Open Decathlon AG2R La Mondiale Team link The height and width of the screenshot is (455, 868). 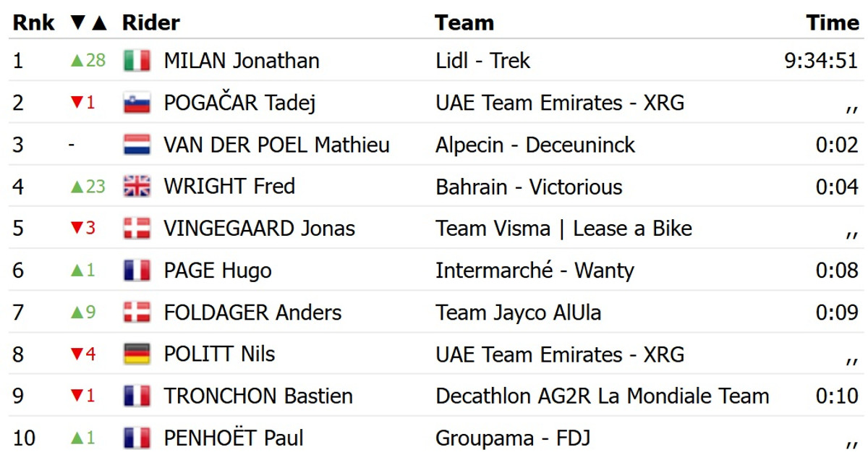click(x=602, y=396)
